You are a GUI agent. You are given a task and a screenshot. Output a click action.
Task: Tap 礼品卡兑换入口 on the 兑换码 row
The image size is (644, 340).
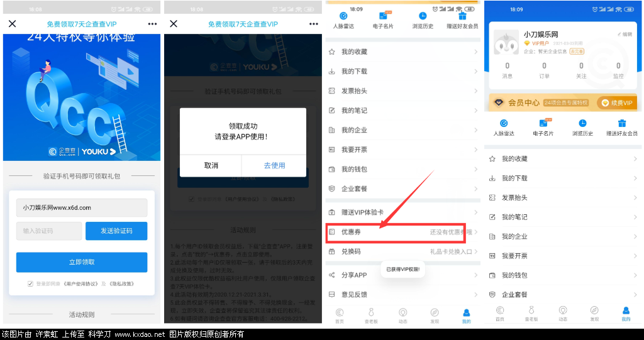click(451, 252)
